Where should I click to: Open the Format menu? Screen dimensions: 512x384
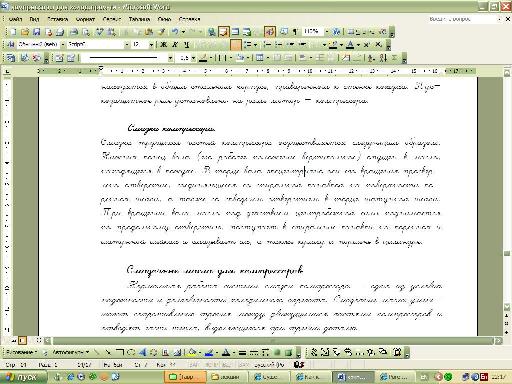85,19
